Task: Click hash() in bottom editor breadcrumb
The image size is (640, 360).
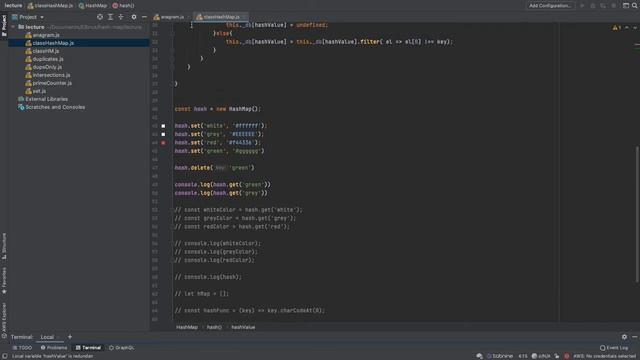Action: (x=214, y=327)
